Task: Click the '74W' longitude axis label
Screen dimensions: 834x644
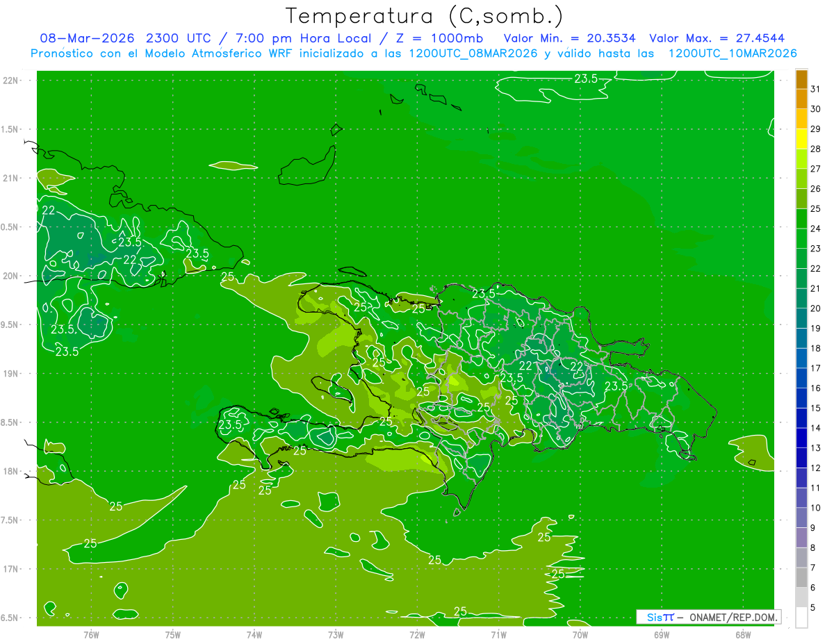Action: 254,634
